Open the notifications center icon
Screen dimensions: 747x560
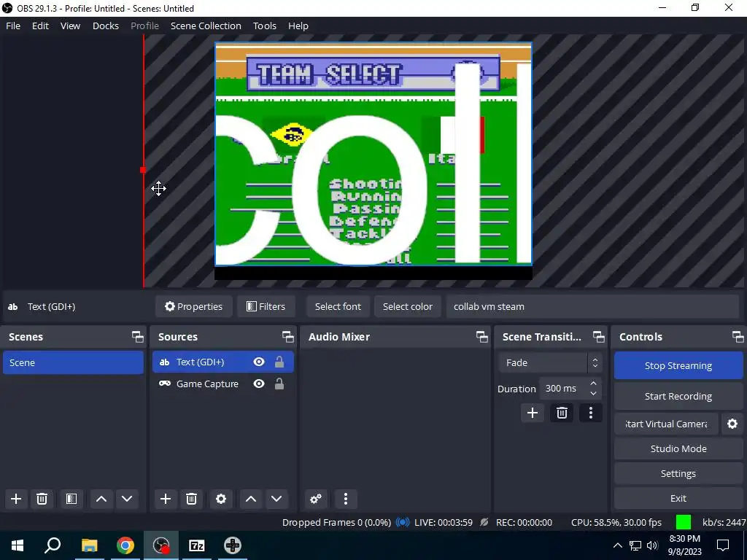(723, 545)
